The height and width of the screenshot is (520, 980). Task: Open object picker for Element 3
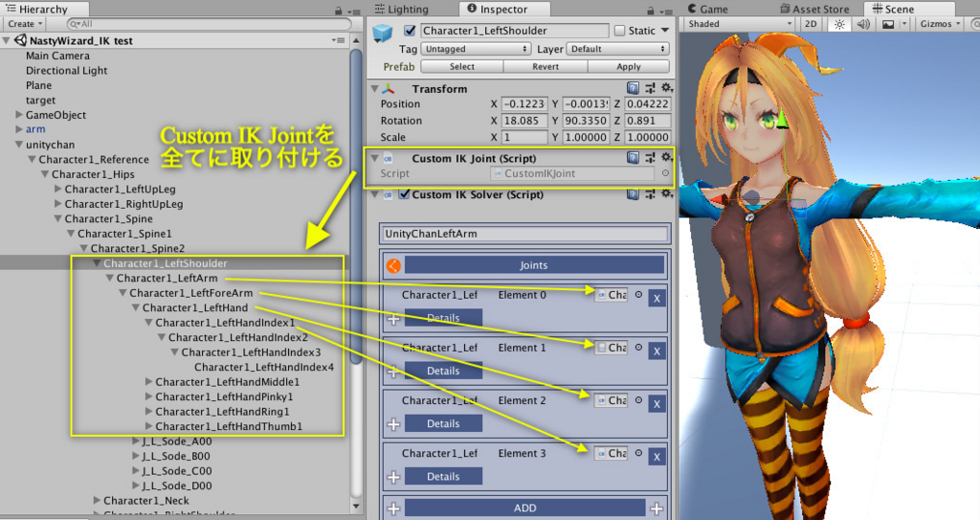pyautogui.click(x=638, y=452)
